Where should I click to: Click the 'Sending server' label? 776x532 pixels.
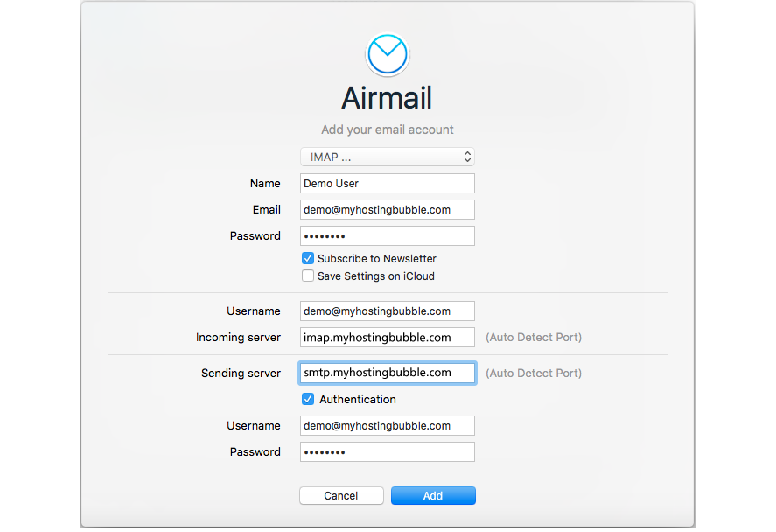tap(241, 373)
